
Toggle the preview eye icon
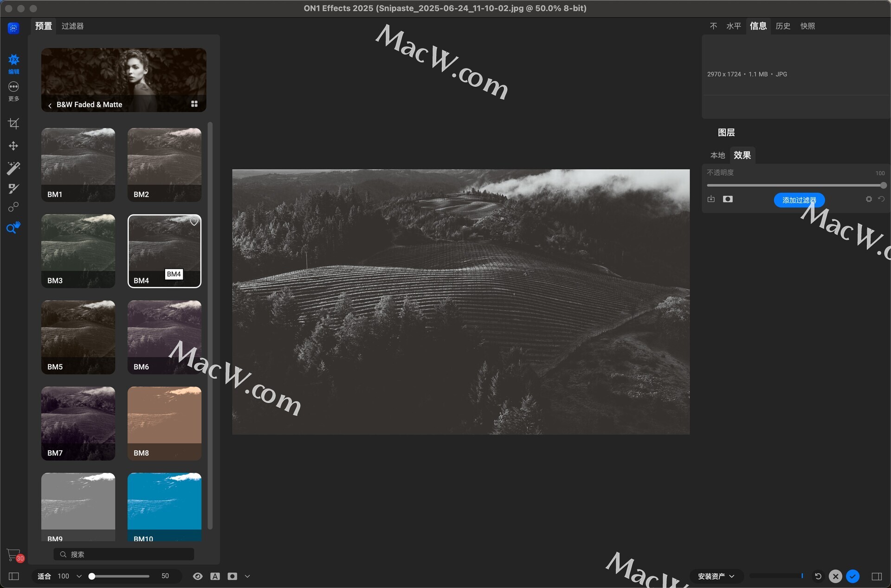pyautogui.click(x=198, y=576)
